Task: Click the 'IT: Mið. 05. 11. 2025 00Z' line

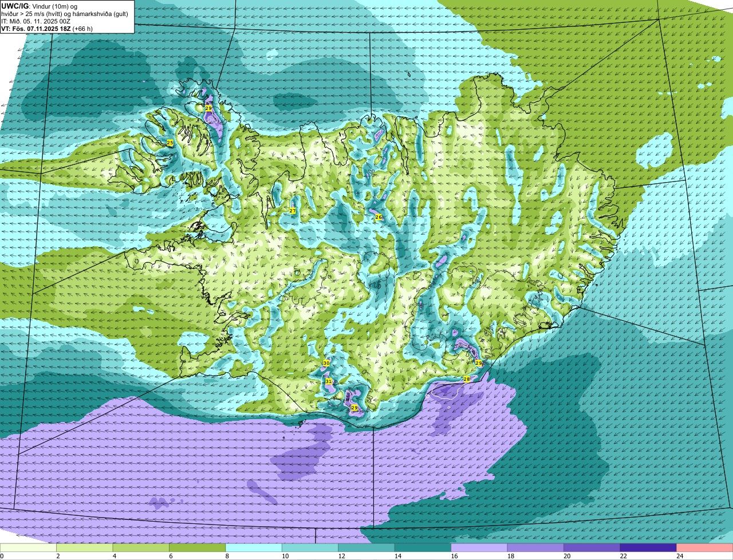Action: coord(36,21)
